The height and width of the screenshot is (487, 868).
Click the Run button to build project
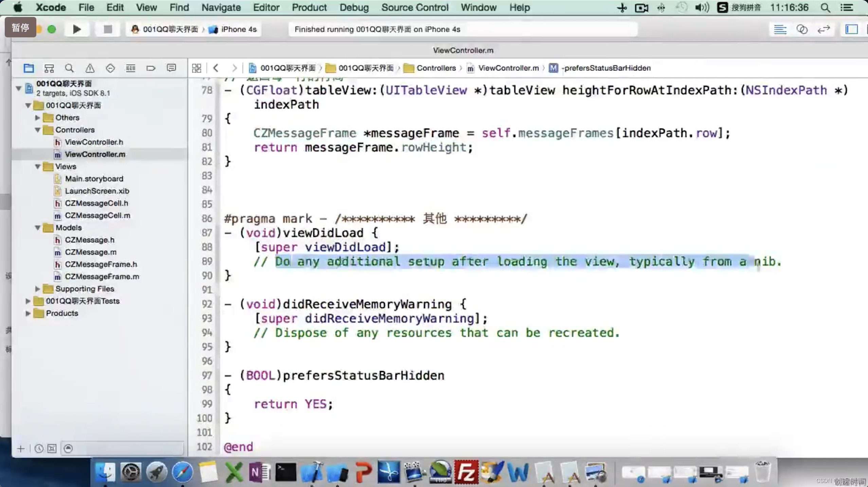pyautogui.click(x=76, y=29)
